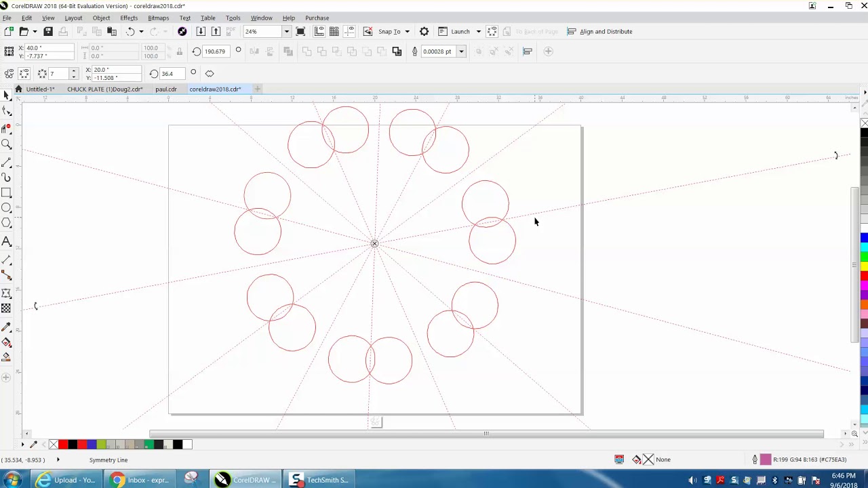868x488 pixels.
Task: Open the Options gear icon
Action: point(425,31)
